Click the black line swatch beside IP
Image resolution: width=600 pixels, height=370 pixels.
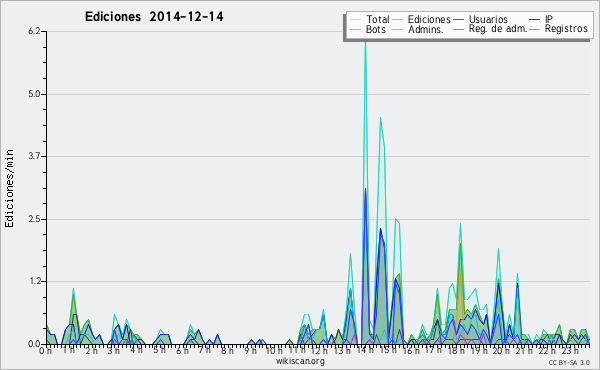[535, 20]
